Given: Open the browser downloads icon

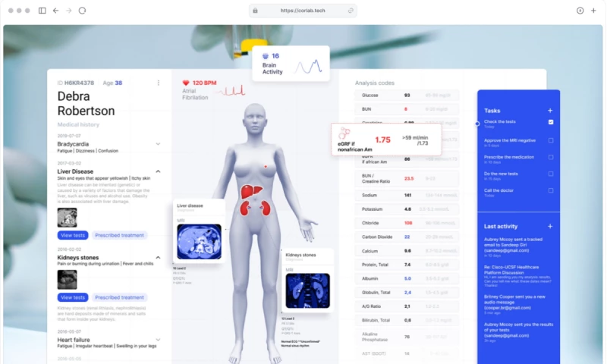Looking at the screenshot, I should click(x=580, y=11).
